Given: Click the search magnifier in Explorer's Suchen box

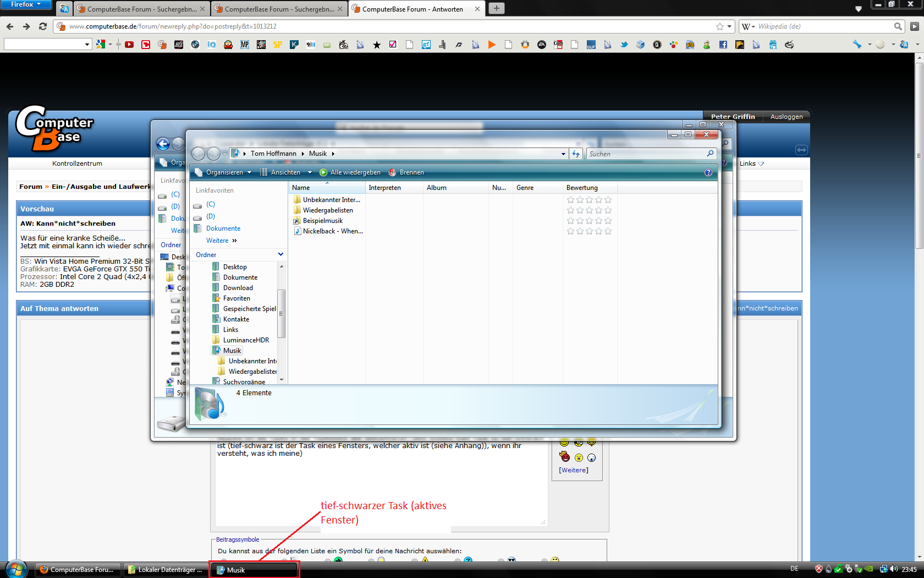Looking at the screenshot, I should click(710, 154).
